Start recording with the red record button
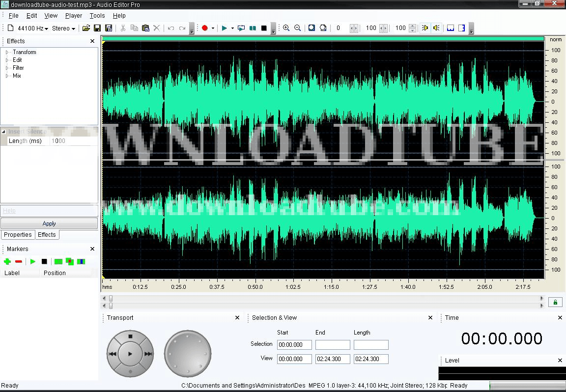Screen dimensions: 566x392 click(x=205, y=28)
